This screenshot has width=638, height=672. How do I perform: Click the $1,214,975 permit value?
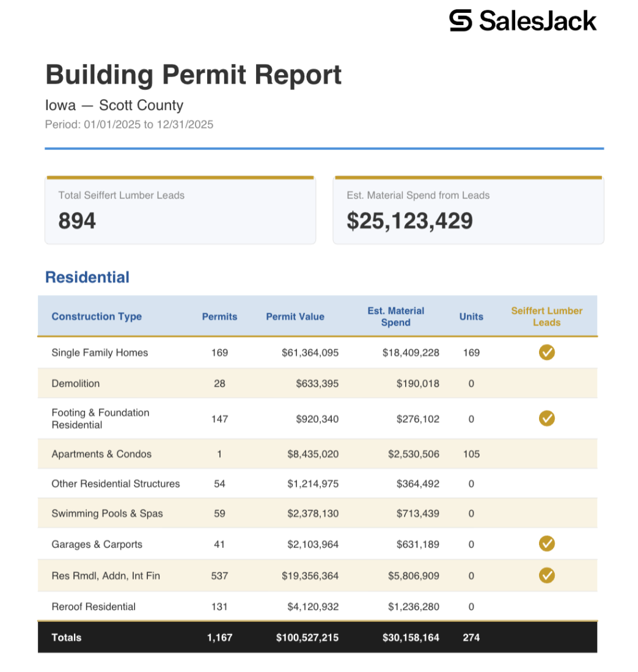pyautogui.click(x=313, y=483)
